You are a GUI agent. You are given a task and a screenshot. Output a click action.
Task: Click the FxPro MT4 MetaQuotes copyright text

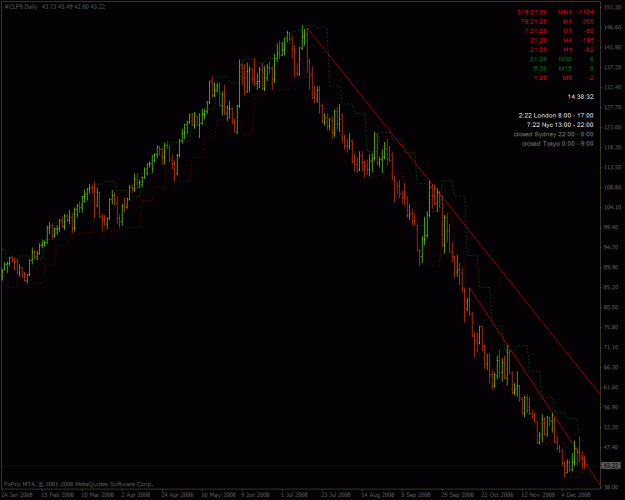click(x=78, y=484)
